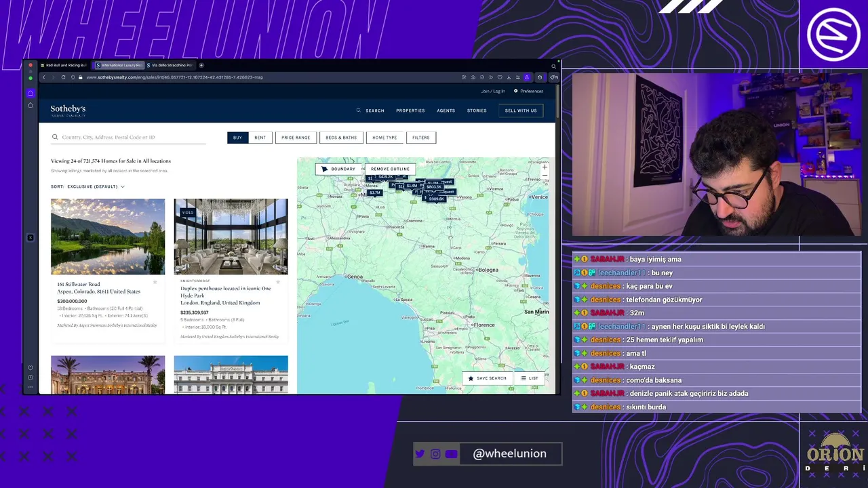Switch to the Red Bull and Racing Bull tab
The height and width of the screenshot is (488, 868).
coord(64,65)
